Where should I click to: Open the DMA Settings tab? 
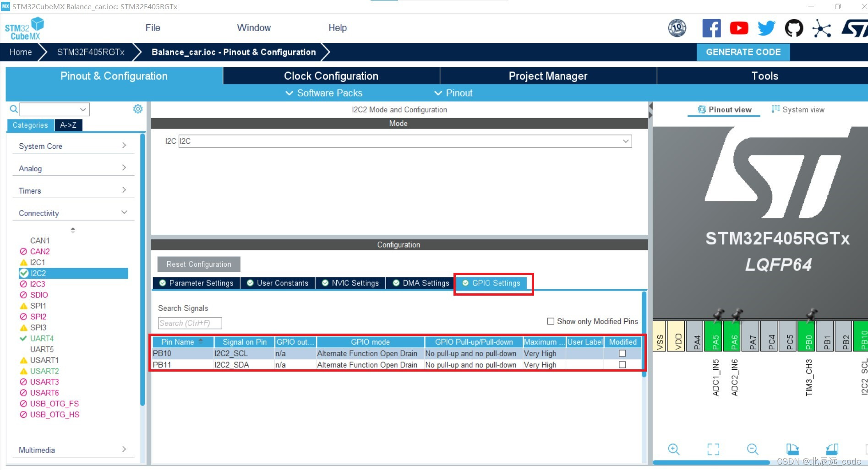click(x=421, y=283)
